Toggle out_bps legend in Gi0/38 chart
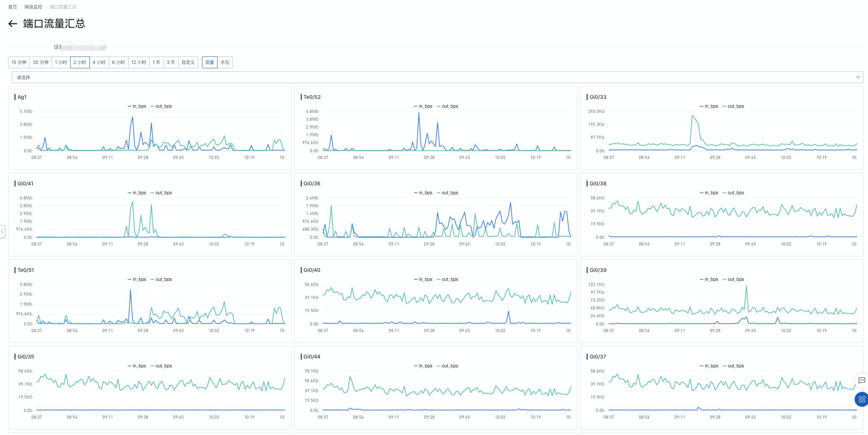The image size is (868, 435). tap(733, 193)
